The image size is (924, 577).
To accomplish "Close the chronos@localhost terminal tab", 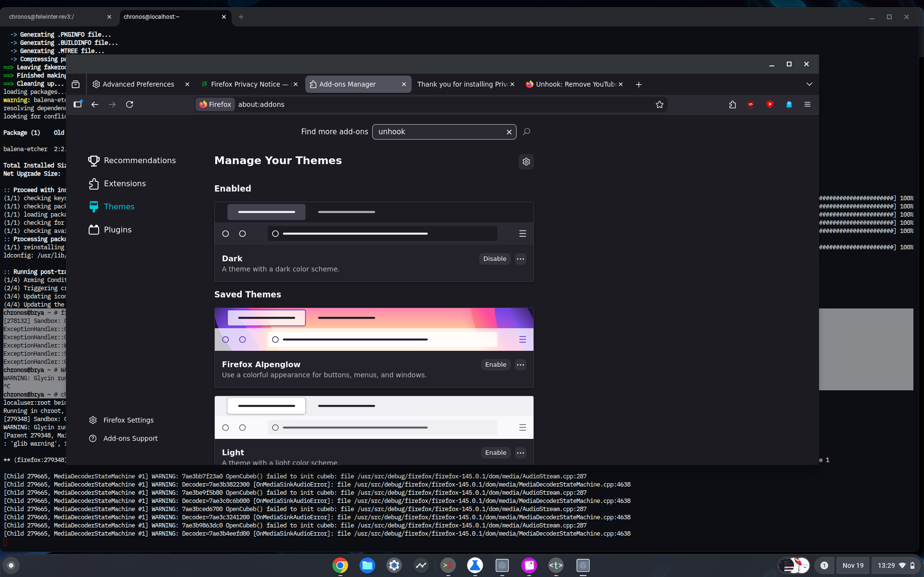I will pos(224,17).
